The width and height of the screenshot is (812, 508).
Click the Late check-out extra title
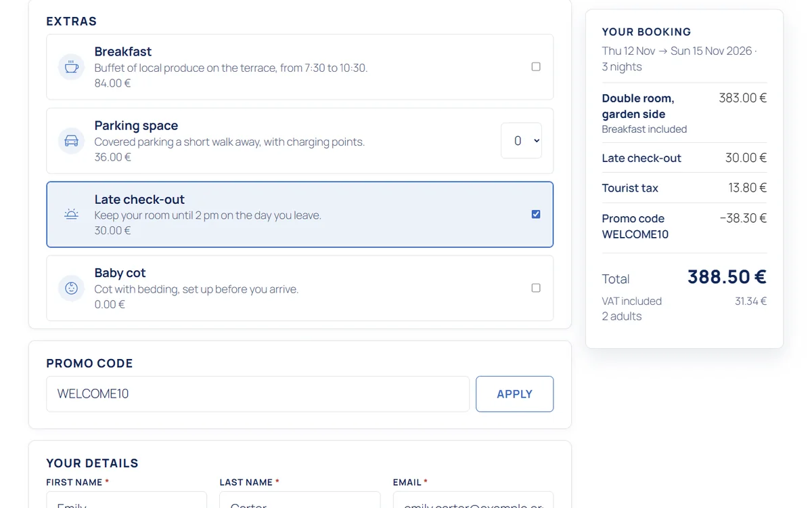pyautogui.click(x=139, y=199)
